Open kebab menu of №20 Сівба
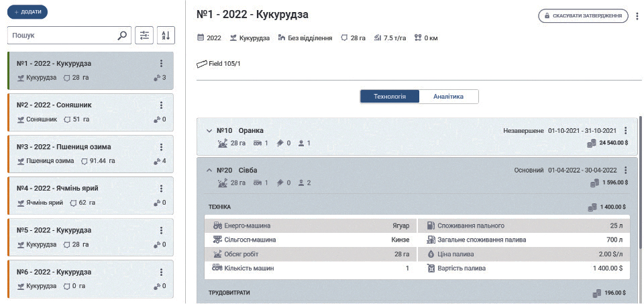644x304 pixels. tap(625, 170)
